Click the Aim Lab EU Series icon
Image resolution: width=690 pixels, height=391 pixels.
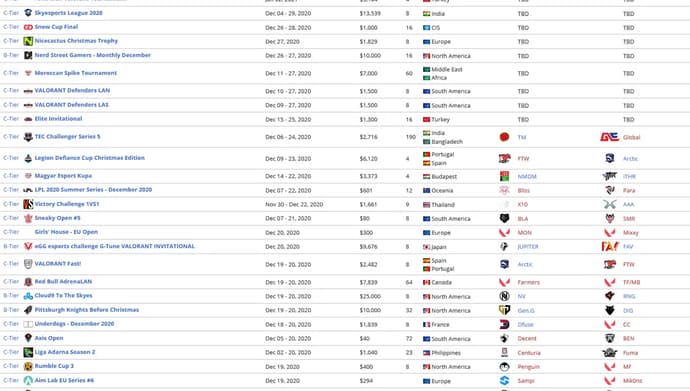tap(28, 380)
